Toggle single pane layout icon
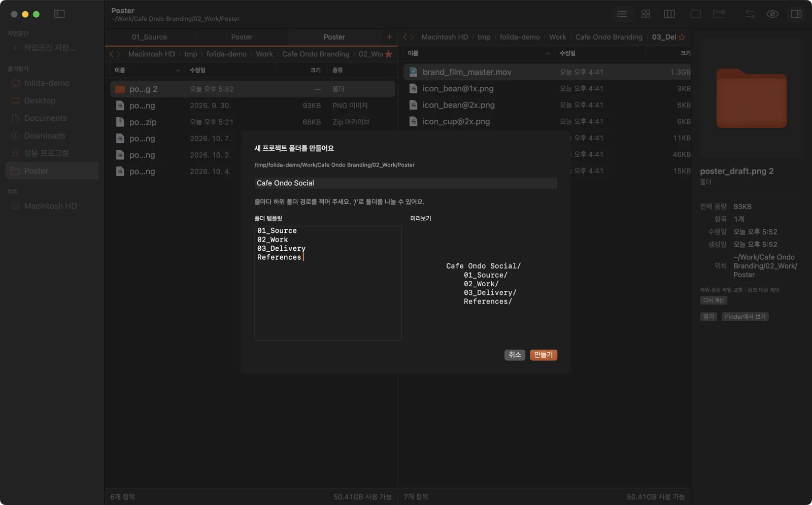 (696, 14)
